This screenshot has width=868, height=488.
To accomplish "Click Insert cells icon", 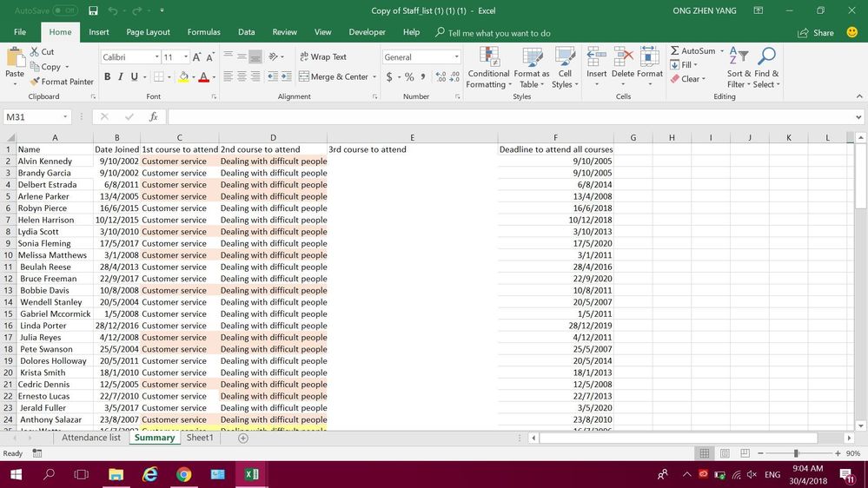I will [596, 56].
